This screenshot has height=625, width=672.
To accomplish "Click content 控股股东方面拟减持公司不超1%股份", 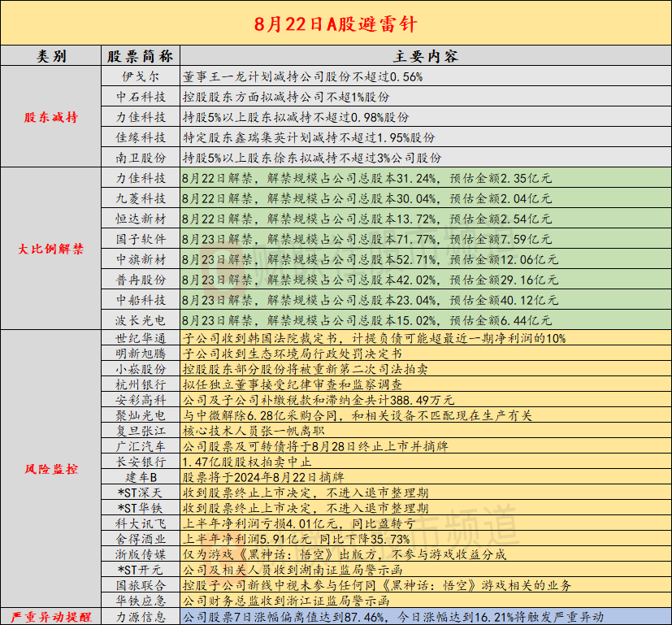I will pyautogui.click(x=286, y=97).
